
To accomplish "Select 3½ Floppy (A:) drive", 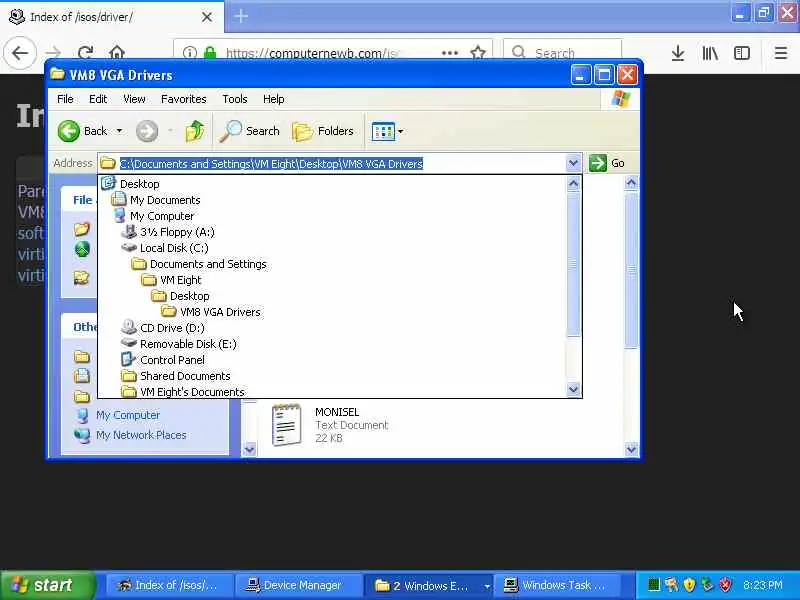I will pyautogui.click(x=177, y=232).
